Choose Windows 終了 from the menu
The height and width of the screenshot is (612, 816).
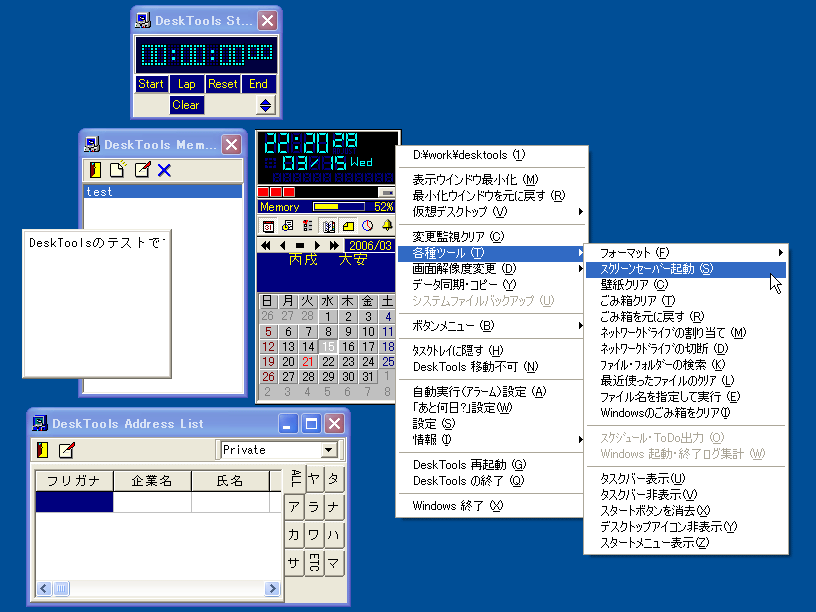491,506
